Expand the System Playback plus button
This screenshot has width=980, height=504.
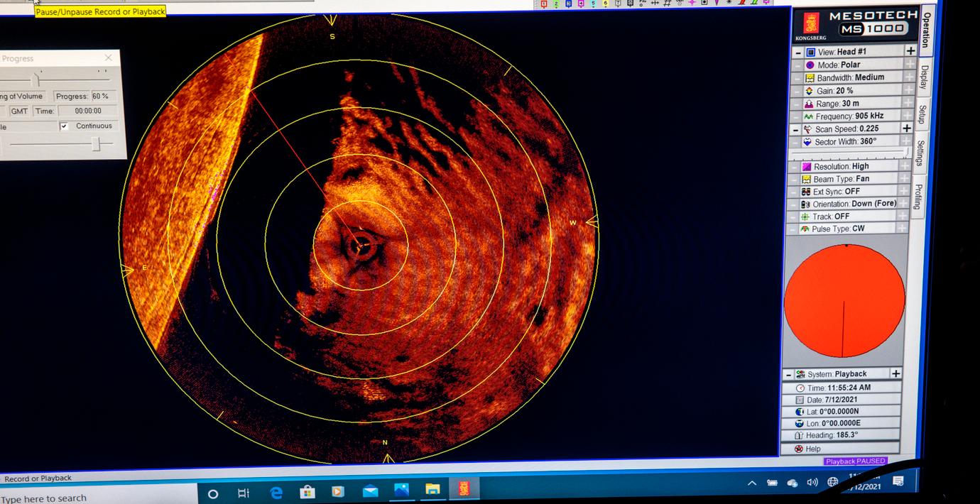coord(895,373)
